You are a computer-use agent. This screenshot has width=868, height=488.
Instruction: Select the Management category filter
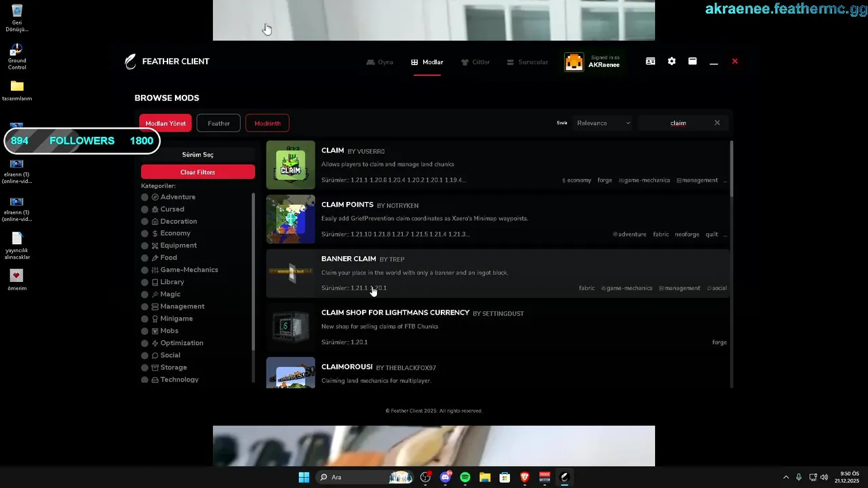click(x=174, y=306)
